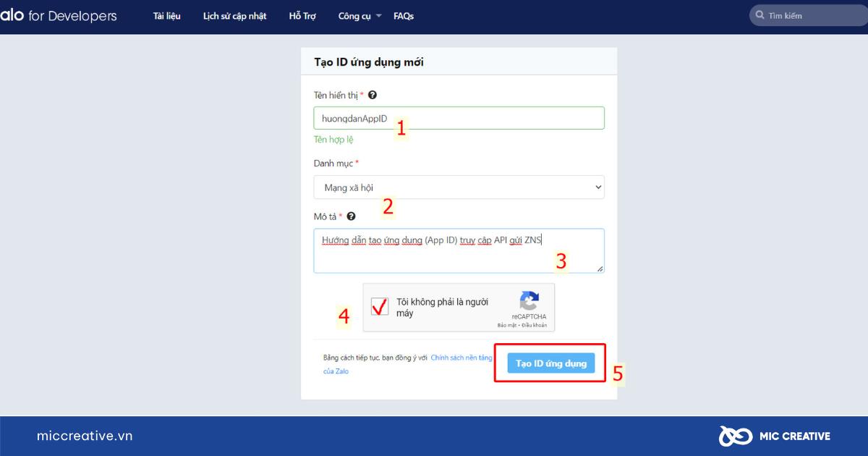Open reCAPTCHA Điều khoản link
The image size is (868, 456).
tap(535, 325)
